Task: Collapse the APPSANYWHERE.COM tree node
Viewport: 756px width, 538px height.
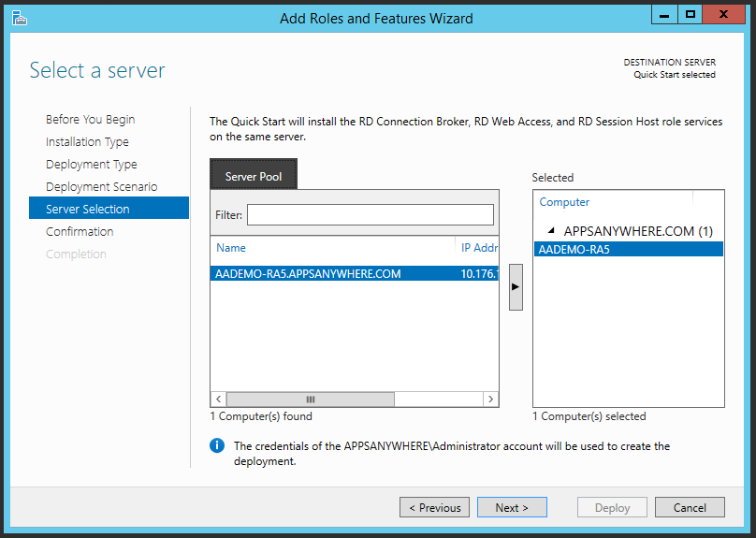Action: click(x=550, y=231)
